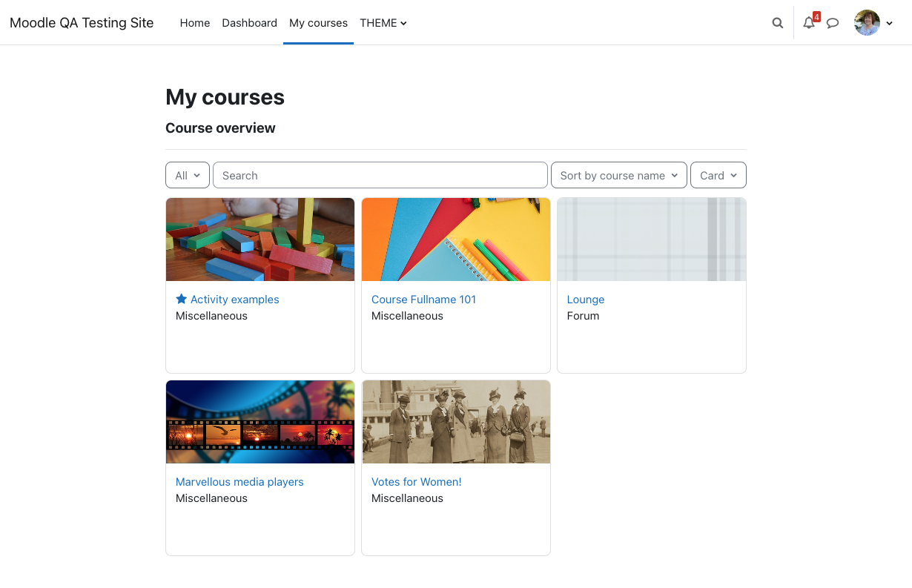Open the Course Fullname 101 link
This screenshot has width=912, height=588.
click(423, 300)
